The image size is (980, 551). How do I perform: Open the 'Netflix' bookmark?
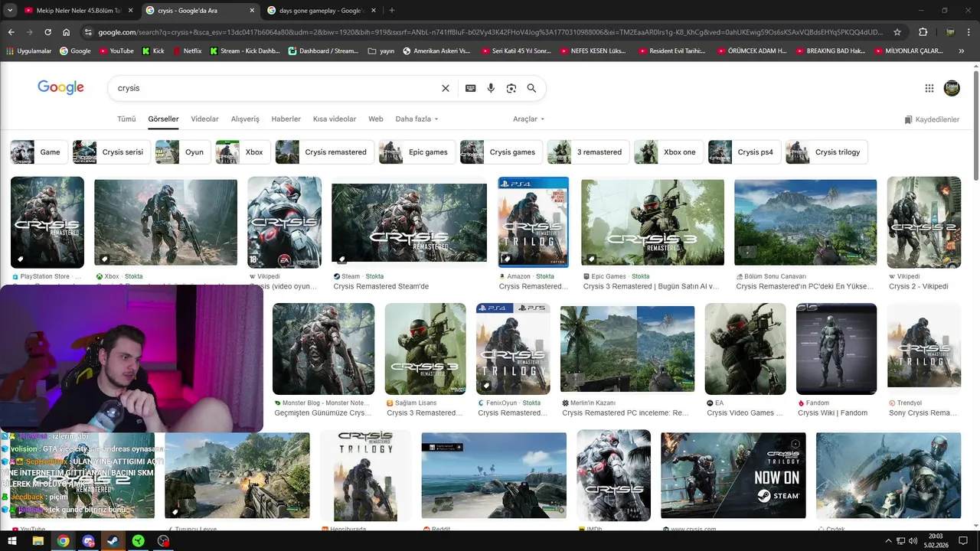187,51
